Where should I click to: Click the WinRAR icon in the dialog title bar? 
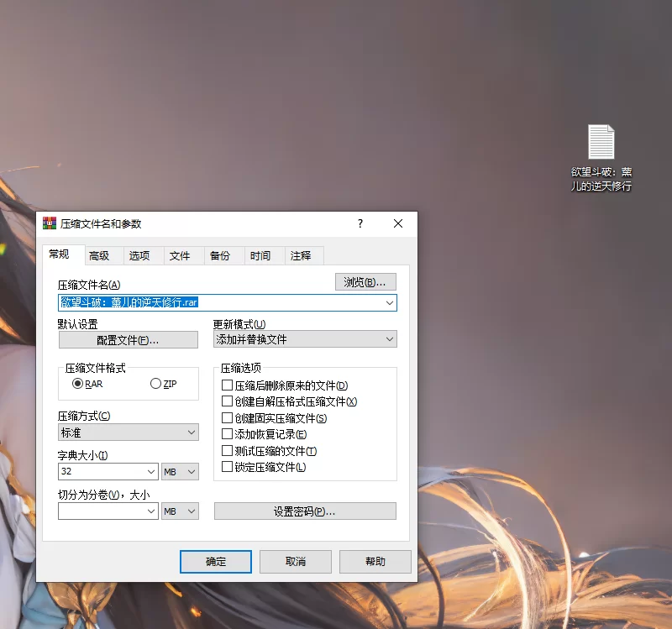pos(50,223)
